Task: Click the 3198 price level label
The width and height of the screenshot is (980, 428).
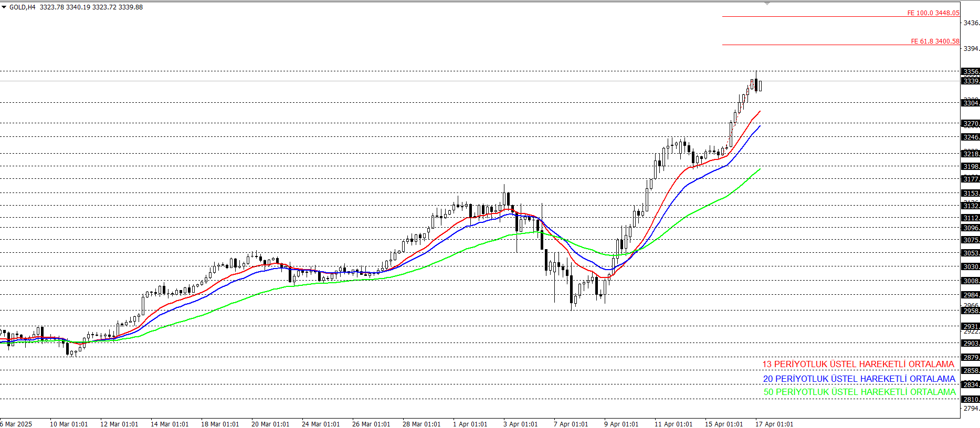Action: [x=971, y=166]
